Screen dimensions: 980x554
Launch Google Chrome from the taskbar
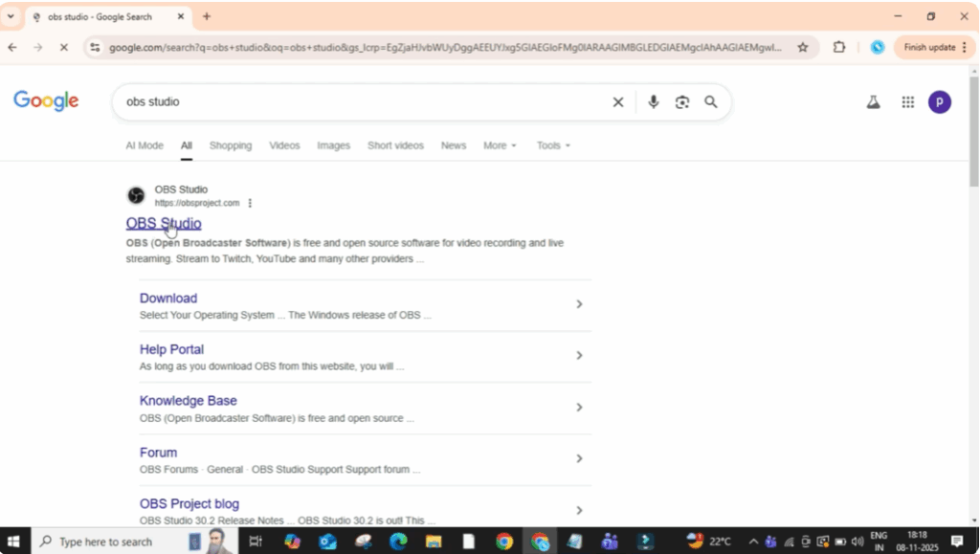click(504, 542)
